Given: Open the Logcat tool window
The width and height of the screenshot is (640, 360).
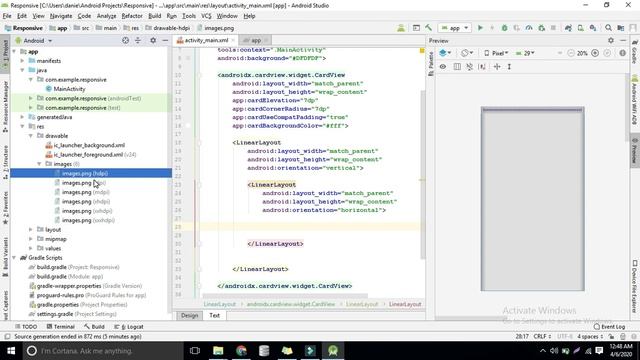Looking at the screenshot, I should tap(129, 327).
